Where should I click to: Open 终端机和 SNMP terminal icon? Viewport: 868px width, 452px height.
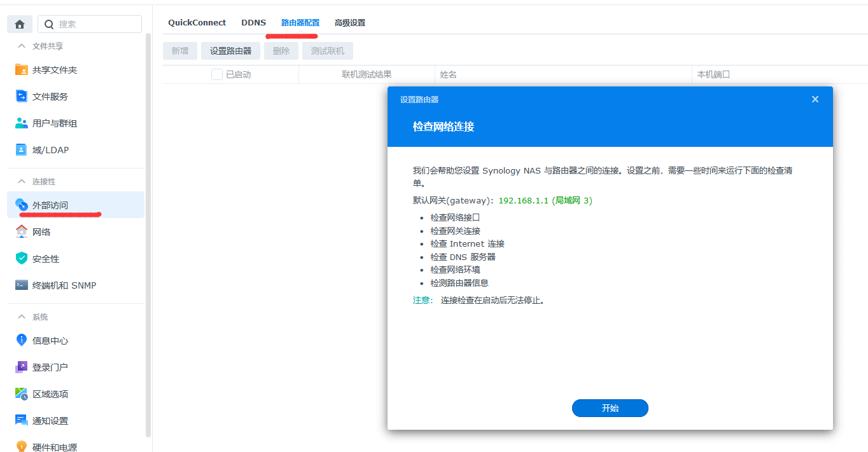point(22,285)
